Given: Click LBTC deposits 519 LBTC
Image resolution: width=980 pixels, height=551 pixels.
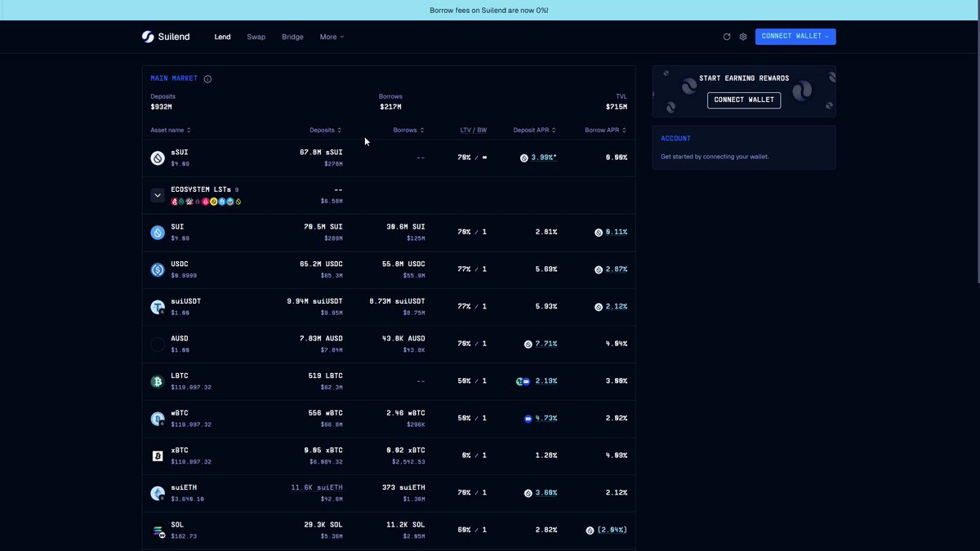Looking at the screenshot, I should coord(326,376).
